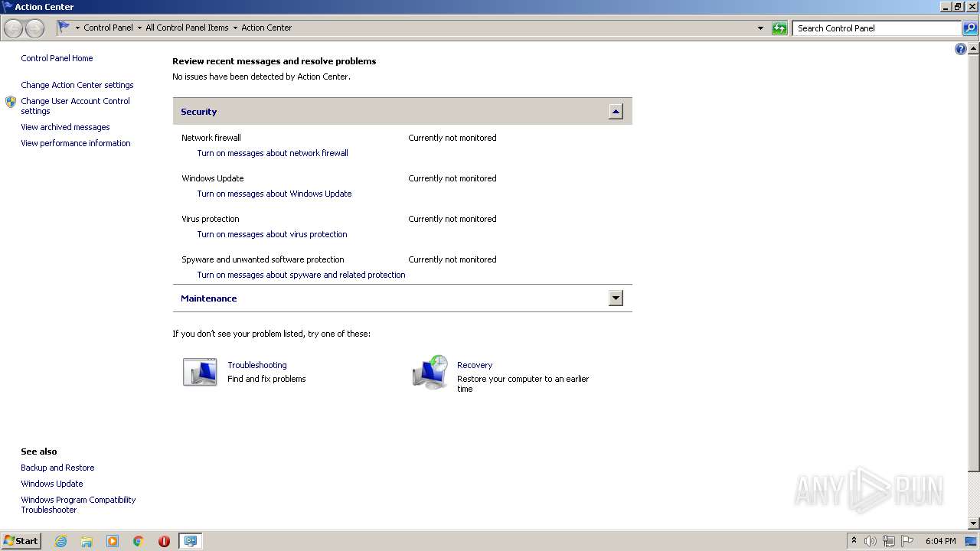This screenshot has width=980, height=551.
Task: Click the network tray icon
Action: [889, 541]
